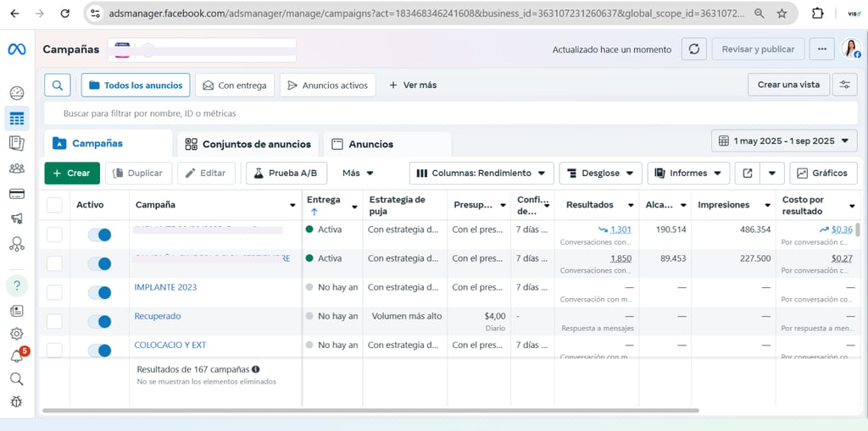Open the Desglose dropdown
This screenshot has height=431, width=868.
[x=601, y=174]
